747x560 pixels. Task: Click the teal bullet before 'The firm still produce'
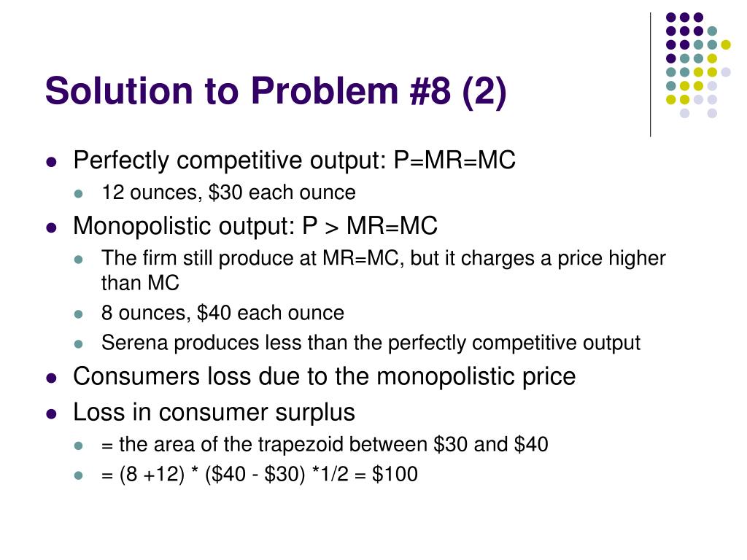pos(79,260)
